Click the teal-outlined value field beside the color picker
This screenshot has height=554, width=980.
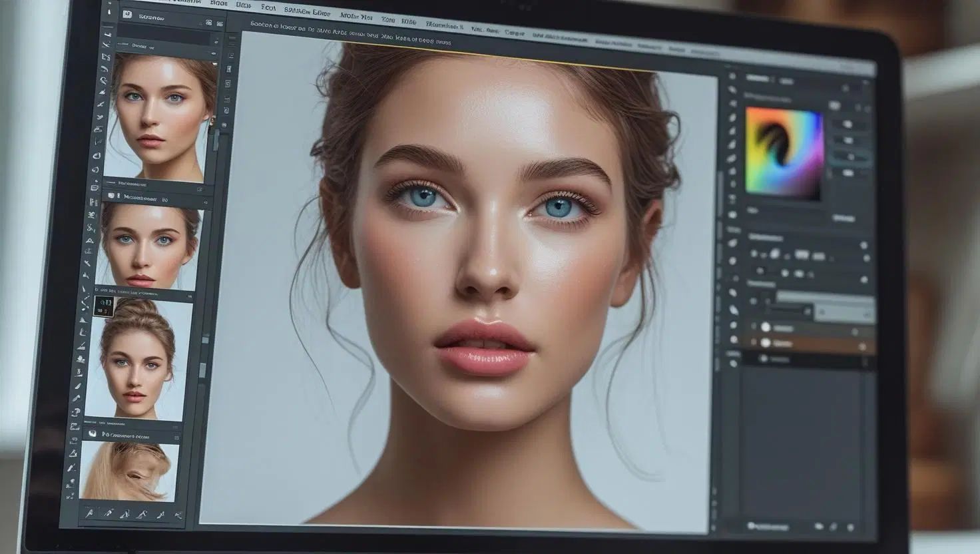click(x=850, y=157)
